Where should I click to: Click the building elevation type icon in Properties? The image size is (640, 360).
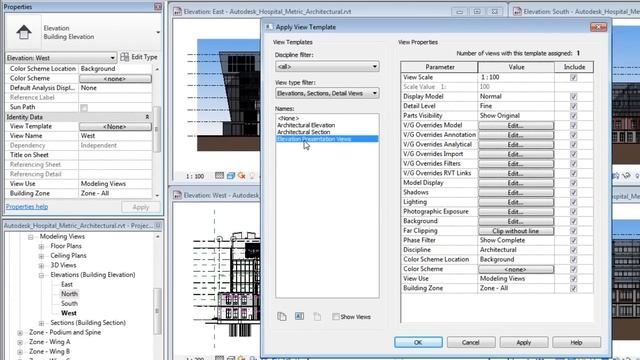point(24,32)
